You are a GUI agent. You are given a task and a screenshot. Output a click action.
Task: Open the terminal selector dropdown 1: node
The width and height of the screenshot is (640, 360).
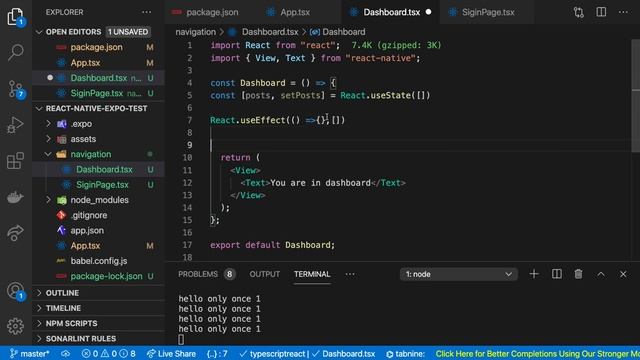tap(459, 274)
